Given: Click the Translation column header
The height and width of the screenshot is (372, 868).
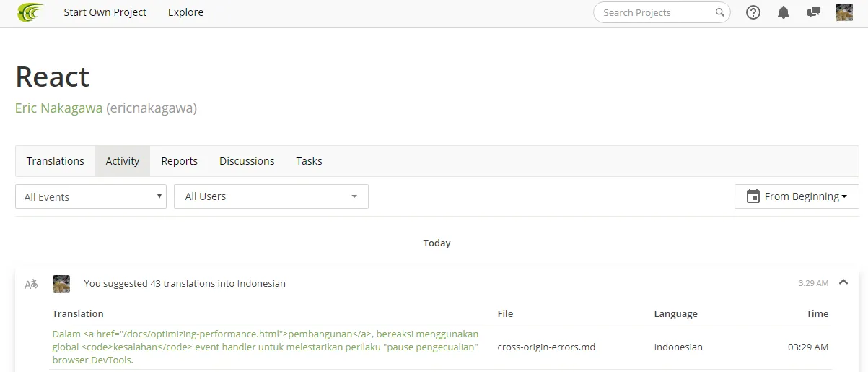Looking at the screenshot, I should (78, 313).
